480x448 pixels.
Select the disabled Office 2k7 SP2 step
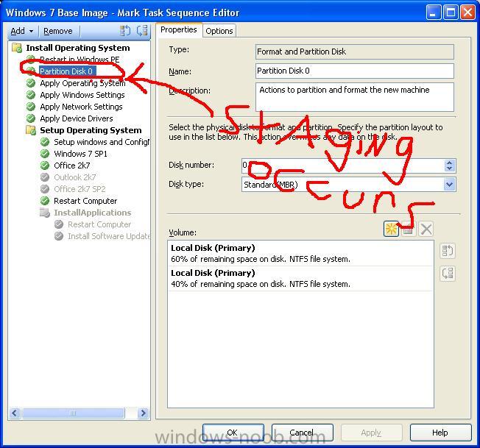(80, 189)
